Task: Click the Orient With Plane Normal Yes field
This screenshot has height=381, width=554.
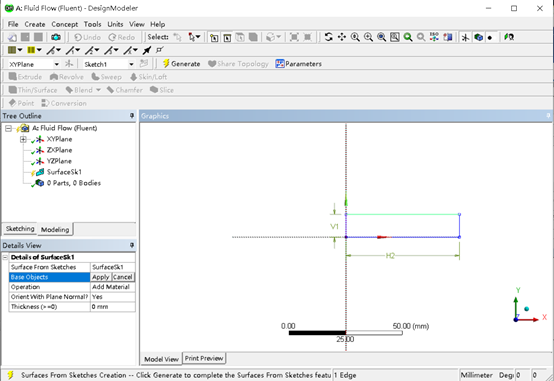Action: pos(112,297)
